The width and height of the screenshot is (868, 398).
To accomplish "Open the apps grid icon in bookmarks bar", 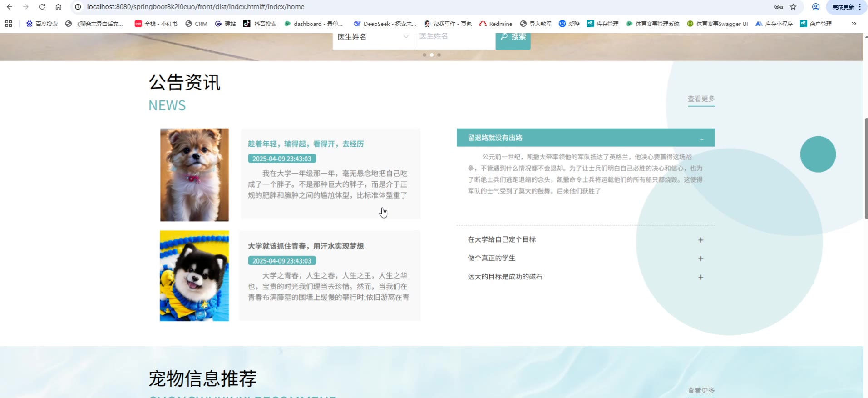I will click(9, 24).
